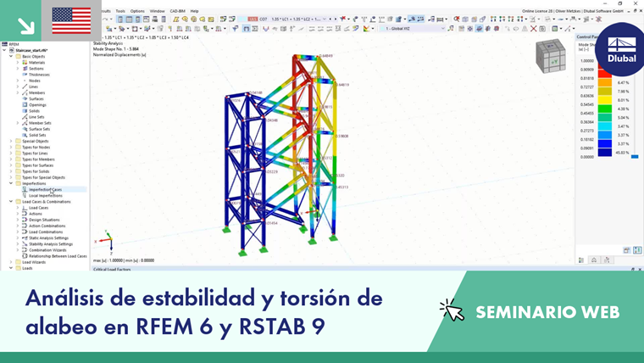This screenshot has width=644, height=363.
Task: Select Line Sets tree item
Action: [x=36, y=117]
